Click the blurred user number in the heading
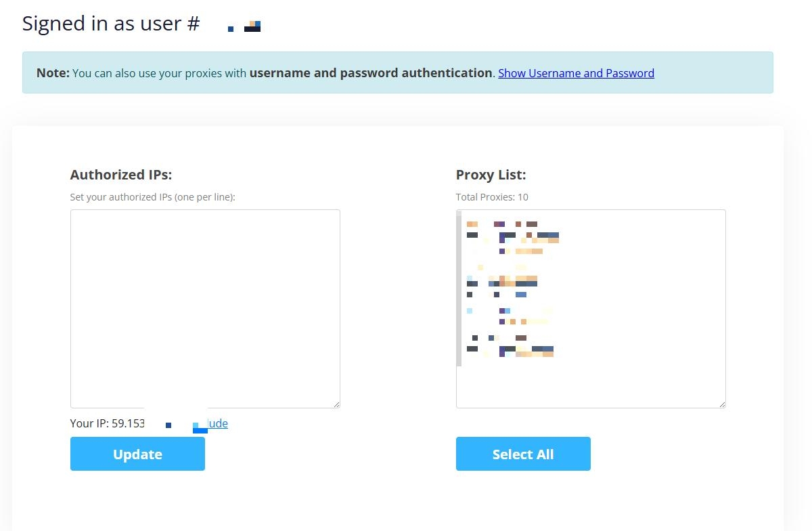Image resolution: width=812 pixels, height=531 pixels. [x=244, y=26]
